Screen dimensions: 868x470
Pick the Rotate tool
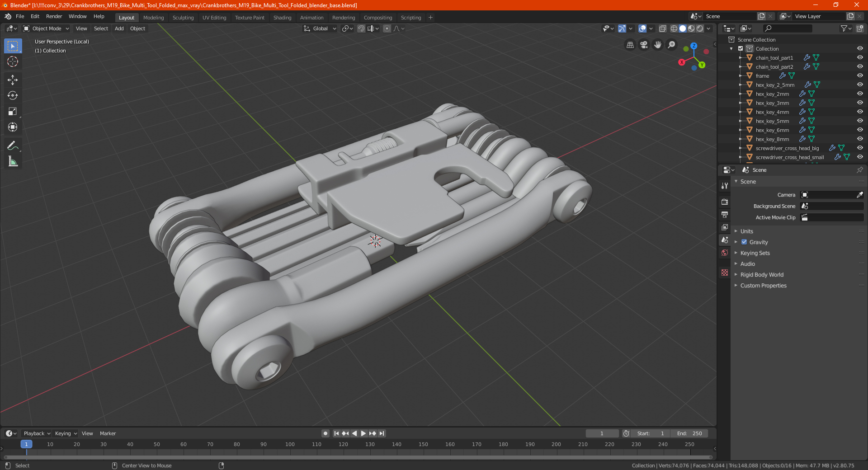(13, 95)
